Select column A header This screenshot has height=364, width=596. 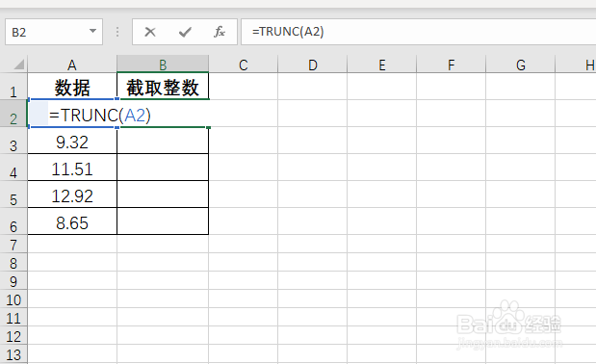72,65
